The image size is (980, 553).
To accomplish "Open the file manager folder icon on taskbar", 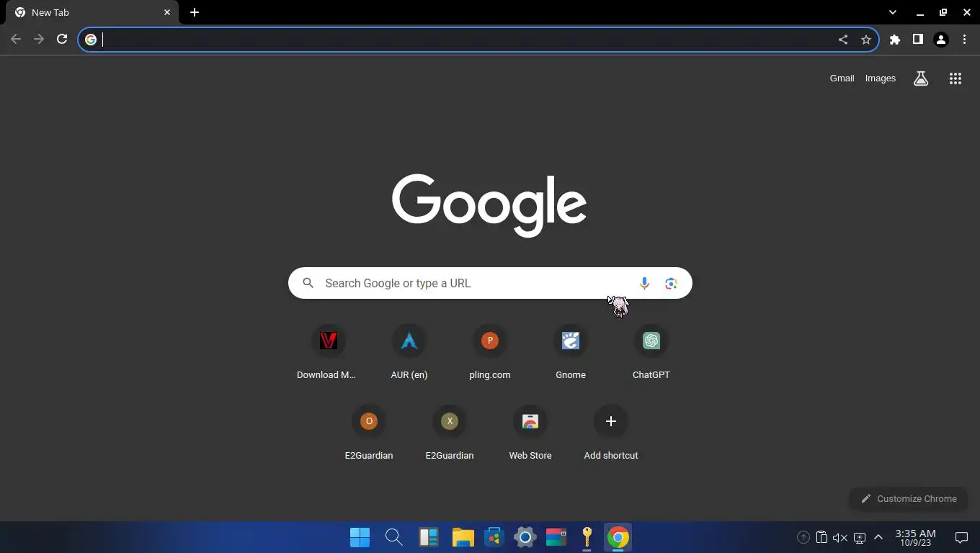I will (x=463, y=537).
